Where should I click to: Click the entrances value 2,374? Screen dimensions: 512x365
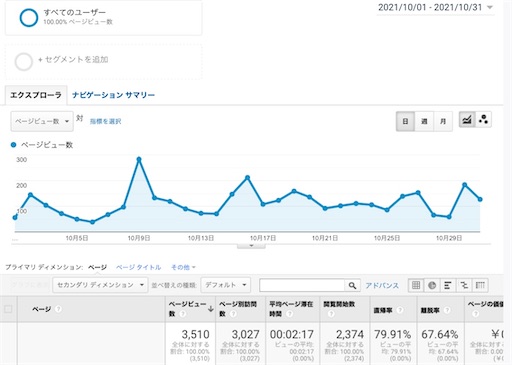[350, 334]
